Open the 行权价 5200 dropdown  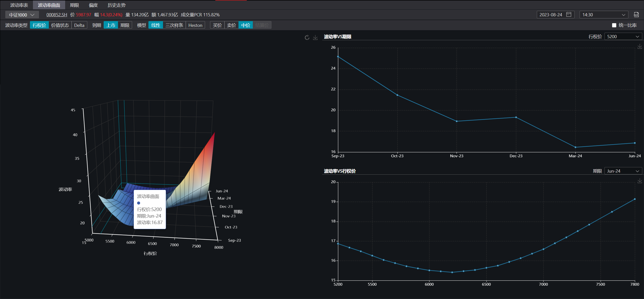coord(623,37)
